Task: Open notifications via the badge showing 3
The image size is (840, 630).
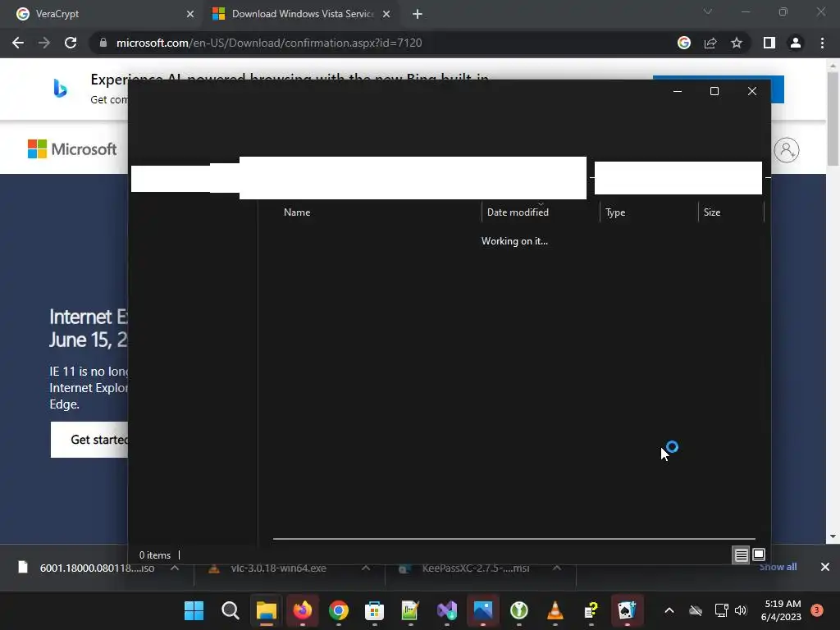Action: click(817, 610)
